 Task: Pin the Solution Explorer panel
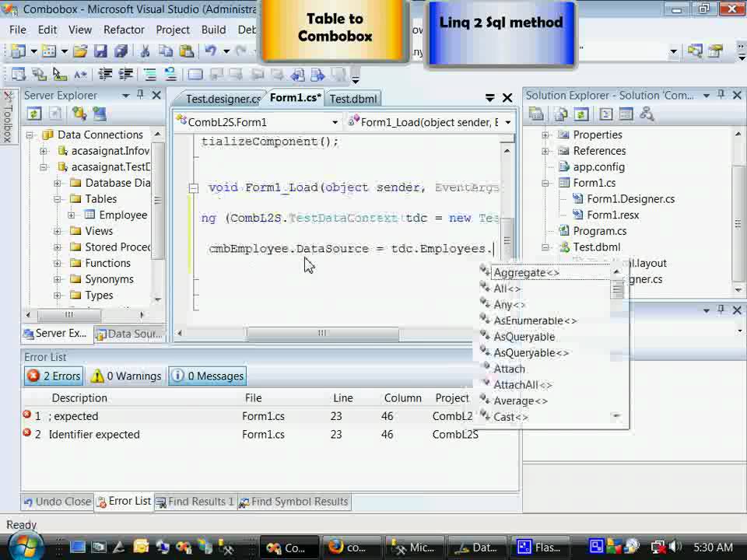coord(721,95)
